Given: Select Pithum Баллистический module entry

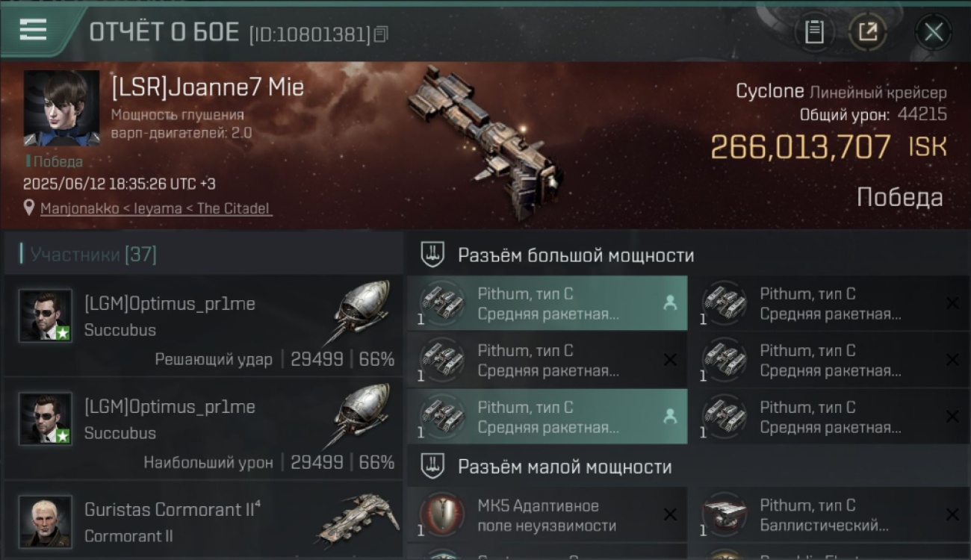Looking at the screenshot, I should (x=831, y=515).
